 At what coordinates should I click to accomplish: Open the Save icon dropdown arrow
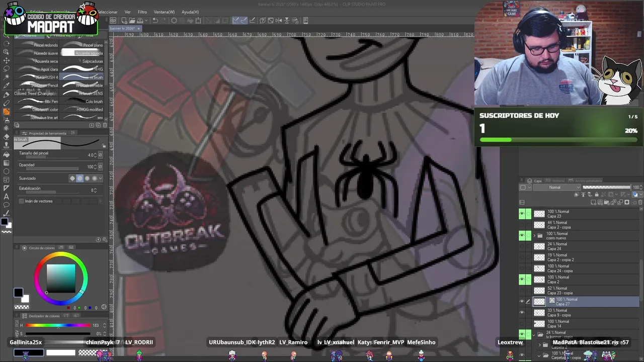click(146, 21)
